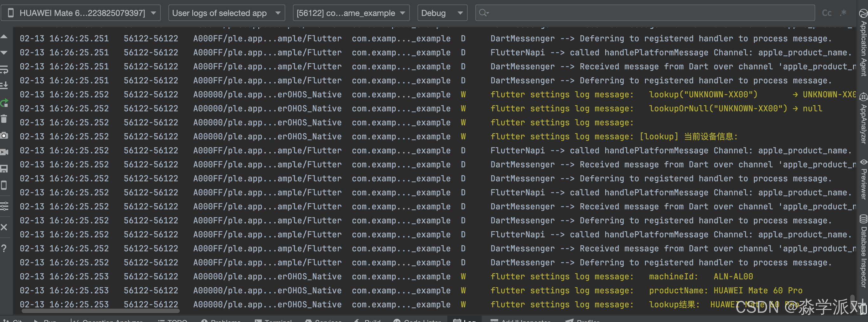Viewport: 868px width, 322px height.
Task: Open the Previewer side tab
Action: (x=863, y=179)
